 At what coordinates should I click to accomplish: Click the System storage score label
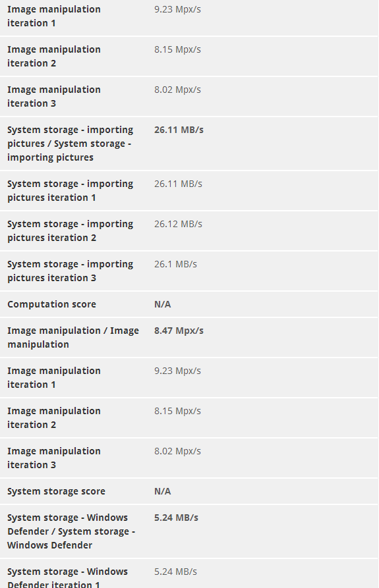[x=56, y=491]
